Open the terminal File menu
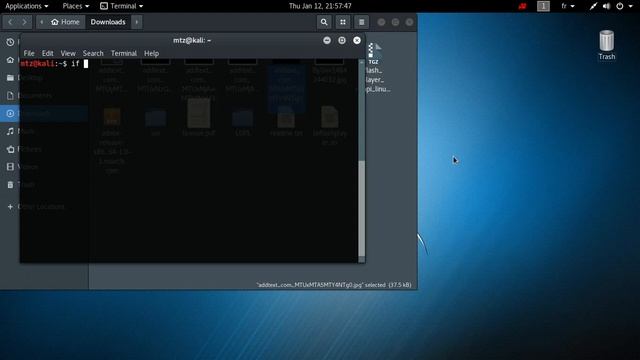Image resolution: width=640 pixels, height=360 pixels. [29, 53]
